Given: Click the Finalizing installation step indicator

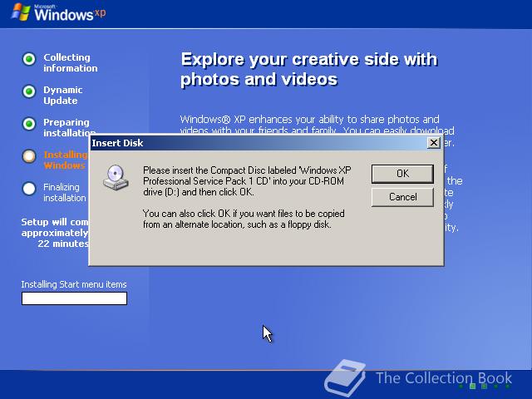Looking at the screenshot, I should click(29, 189).
